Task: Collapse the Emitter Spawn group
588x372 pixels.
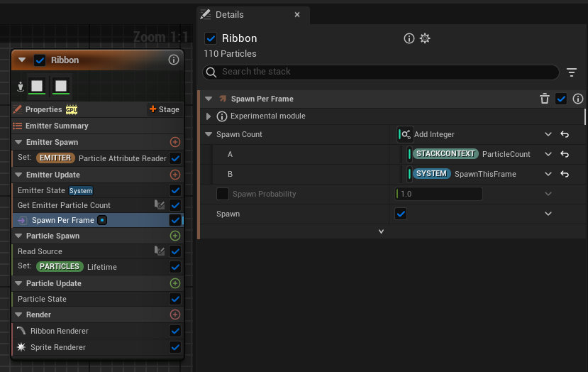Action: click(x=18, y=142)
